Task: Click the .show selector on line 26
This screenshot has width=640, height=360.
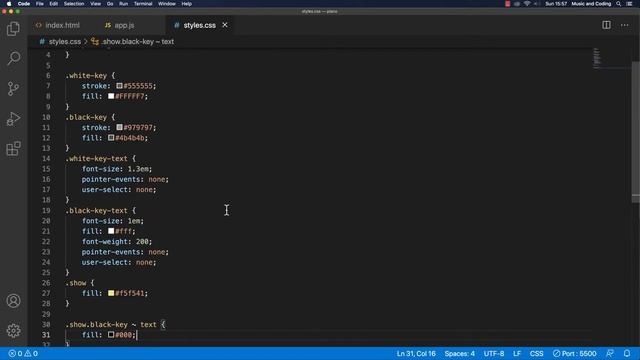Action: (76, 283)
